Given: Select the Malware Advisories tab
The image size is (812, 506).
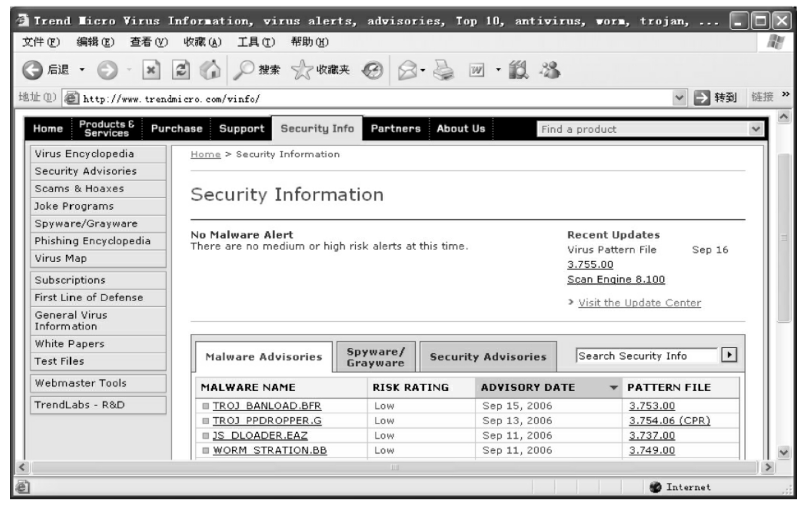Looking at the screenshot, I should click(263, 357).
